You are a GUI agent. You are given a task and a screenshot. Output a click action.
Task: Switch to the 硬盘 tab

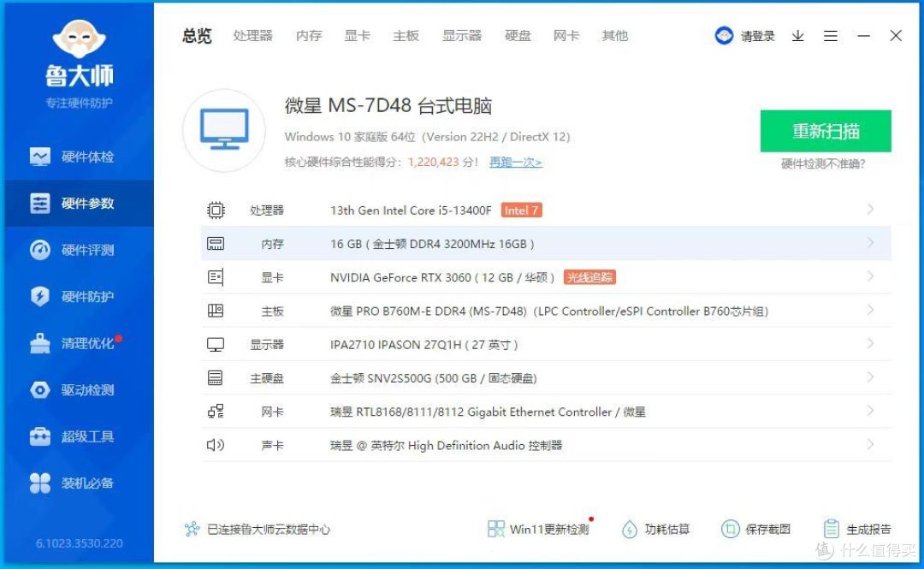pos(518,36)
